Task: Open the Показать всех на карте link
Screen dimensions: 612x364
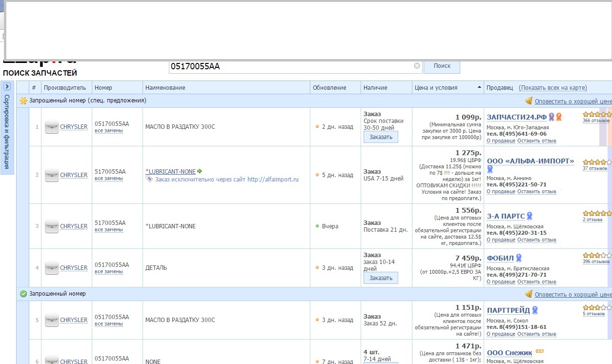Action: [552, 88]
